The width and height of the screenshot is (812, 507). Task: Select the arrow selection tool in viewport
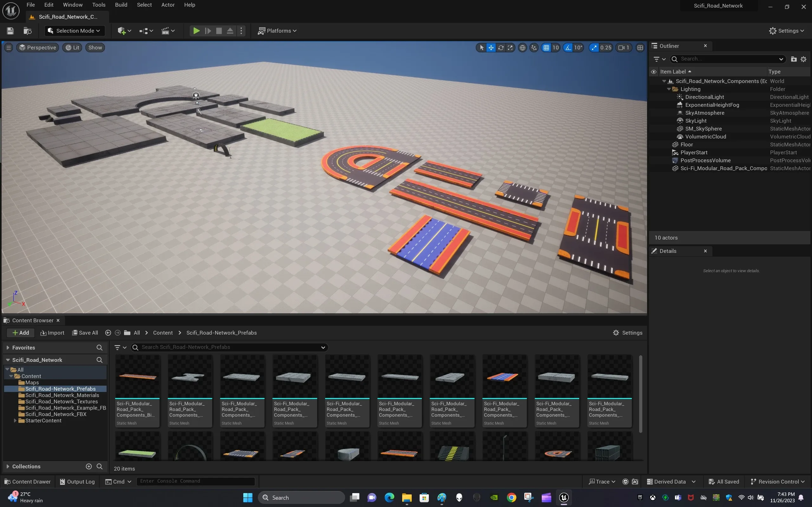tap(481, 47)
